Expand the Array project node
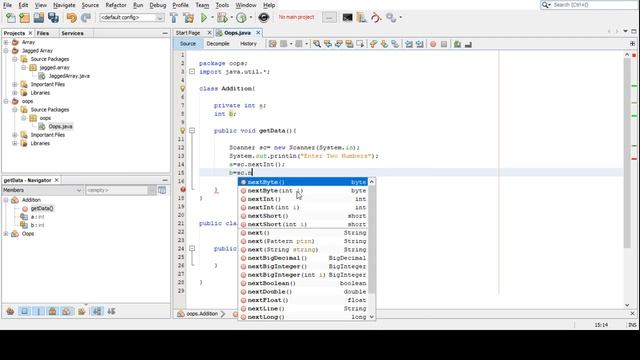The width and height of the screenshot is (640, 360). [6, 42]
